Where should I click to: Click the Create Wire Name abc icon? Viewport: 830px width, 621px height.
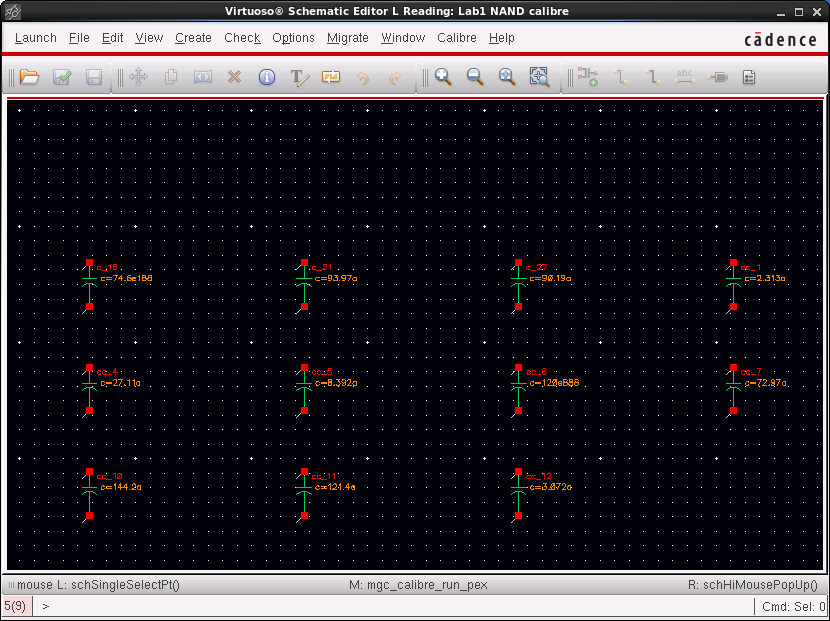click(685, 77)
